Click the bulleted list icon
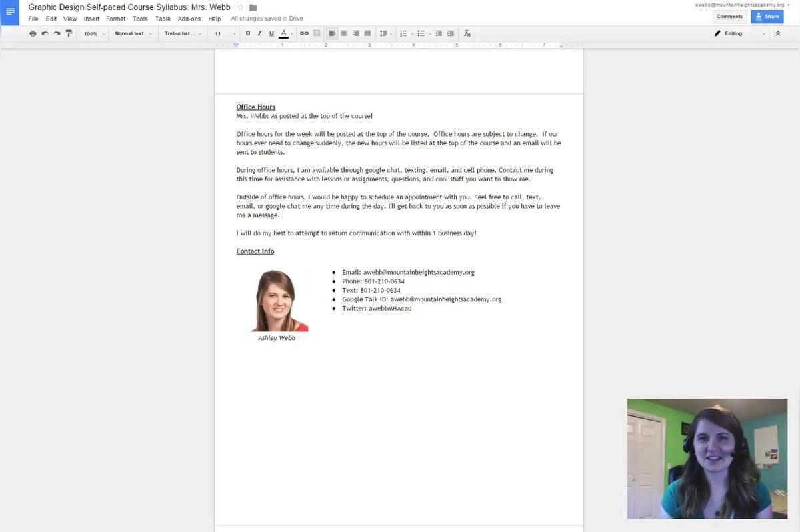This screenshot has width=800, height=532. tap(421, 33)
